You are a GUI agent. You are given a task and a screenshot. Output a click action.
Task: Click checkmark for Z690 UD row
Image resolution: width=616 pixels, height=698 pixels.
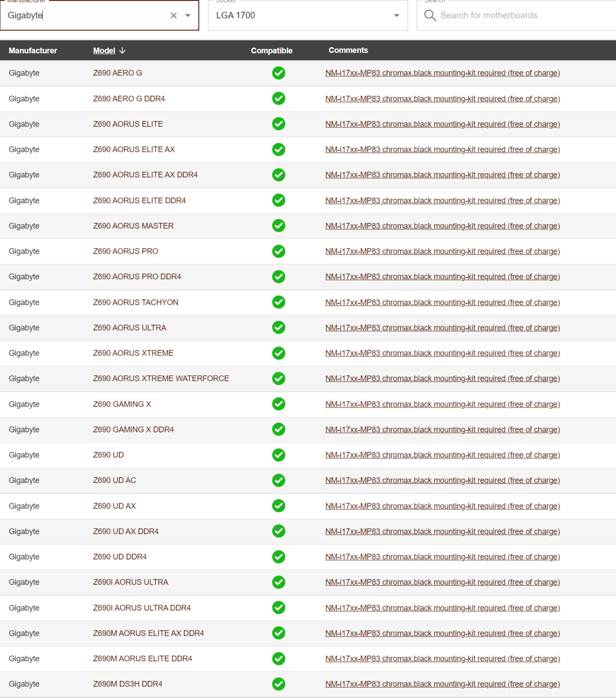tap(279, 455)
